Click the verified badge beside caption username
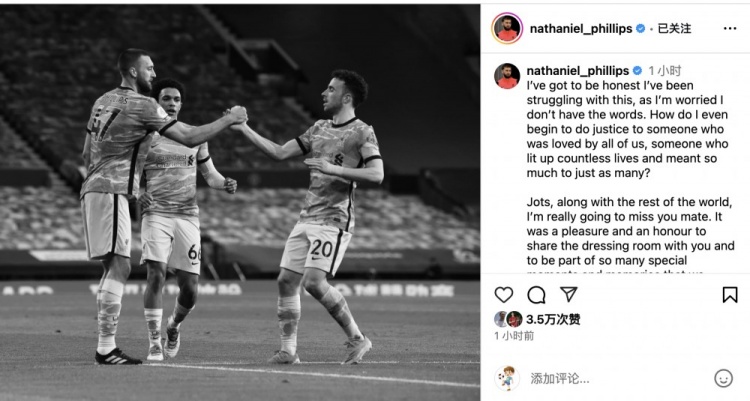 638,71
